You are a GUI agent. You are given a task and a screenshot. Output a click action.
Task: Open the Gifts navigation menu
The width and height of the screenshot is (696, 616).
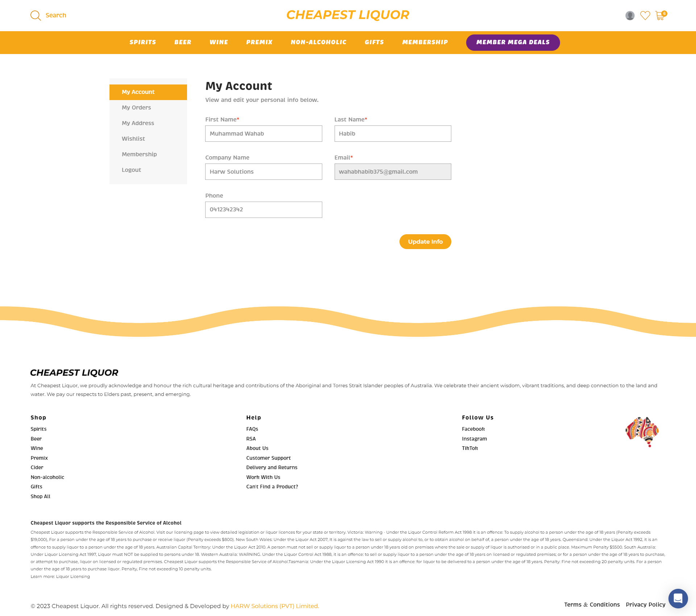pos(374,42)
